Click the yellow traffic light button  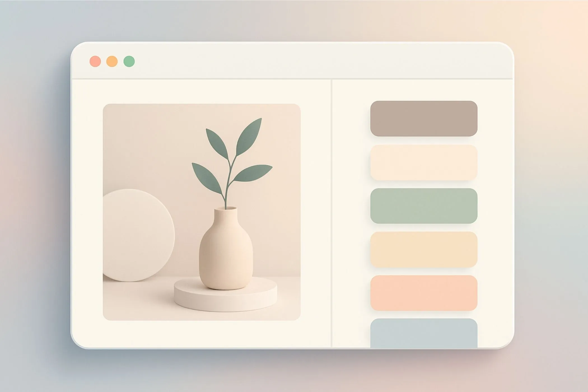(x=112, y=60)
